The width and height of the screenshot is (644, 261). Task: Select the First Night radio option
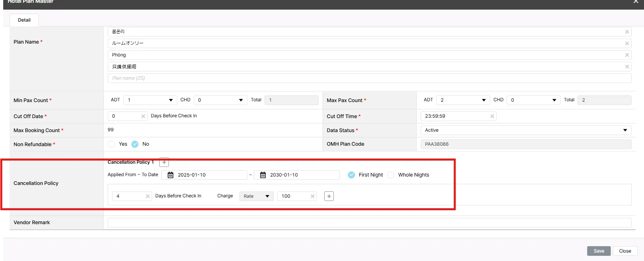(351, 175)
